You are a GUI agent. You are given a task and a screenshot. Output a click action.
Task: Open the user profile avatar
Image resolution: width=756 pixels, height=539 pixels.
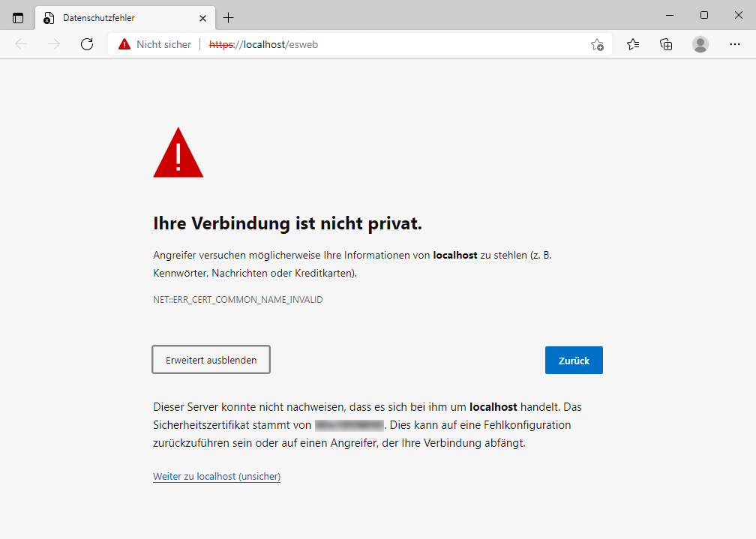pos(700,44)
